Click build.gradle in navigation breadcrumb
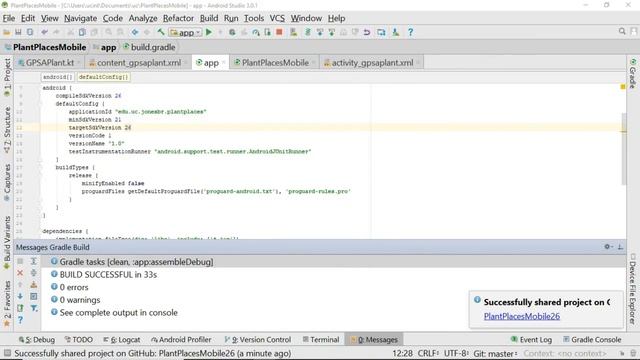The image size is (640, 360). [153, 47]
